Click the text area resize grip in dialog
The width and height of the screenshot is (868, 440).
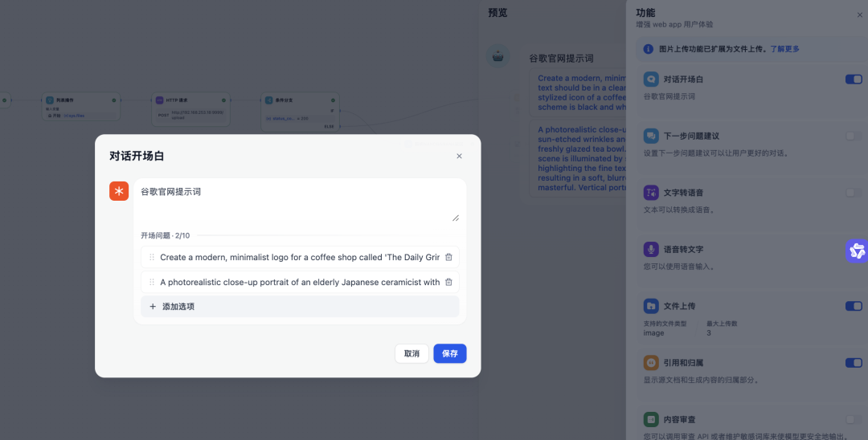456,218
